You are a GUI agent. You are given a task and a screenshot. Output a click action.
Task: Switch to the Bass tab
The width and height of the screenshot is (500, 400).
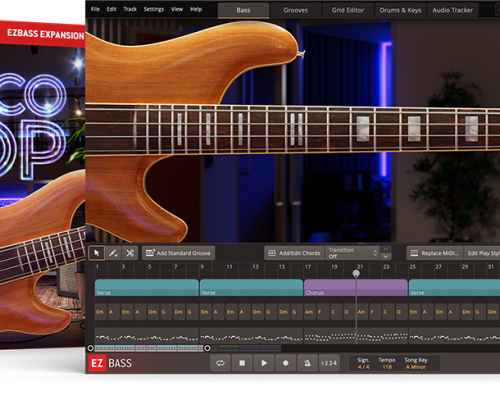243,10
